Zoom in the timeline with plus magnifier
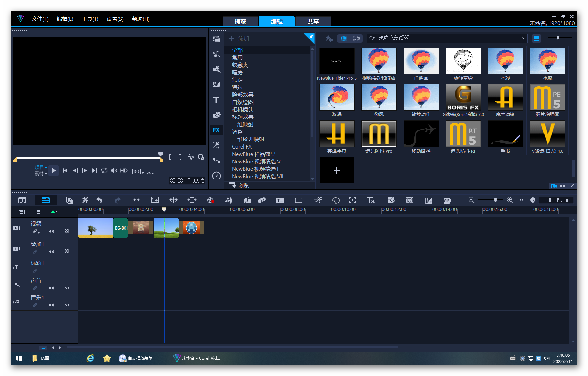Image resolution: width=588 pixels, height=376 pixels. tap(510, 200)
